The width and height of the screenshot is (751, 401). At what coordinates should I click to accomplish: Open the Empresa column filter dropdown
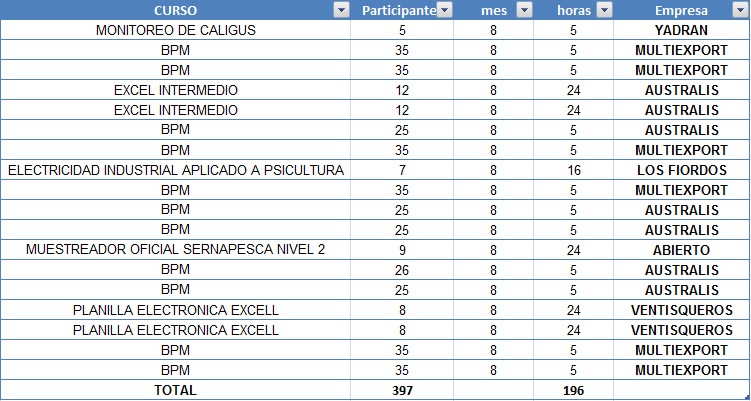[740, 10]
